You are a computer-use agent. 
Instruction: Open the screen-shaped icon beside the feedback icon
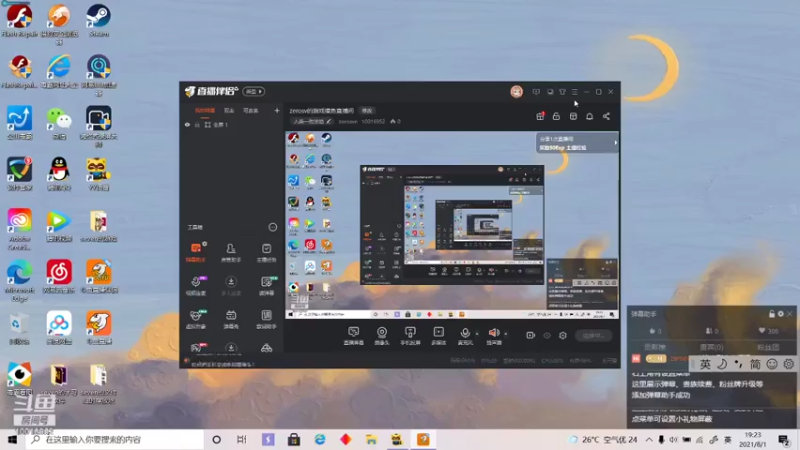pos(550,92)
